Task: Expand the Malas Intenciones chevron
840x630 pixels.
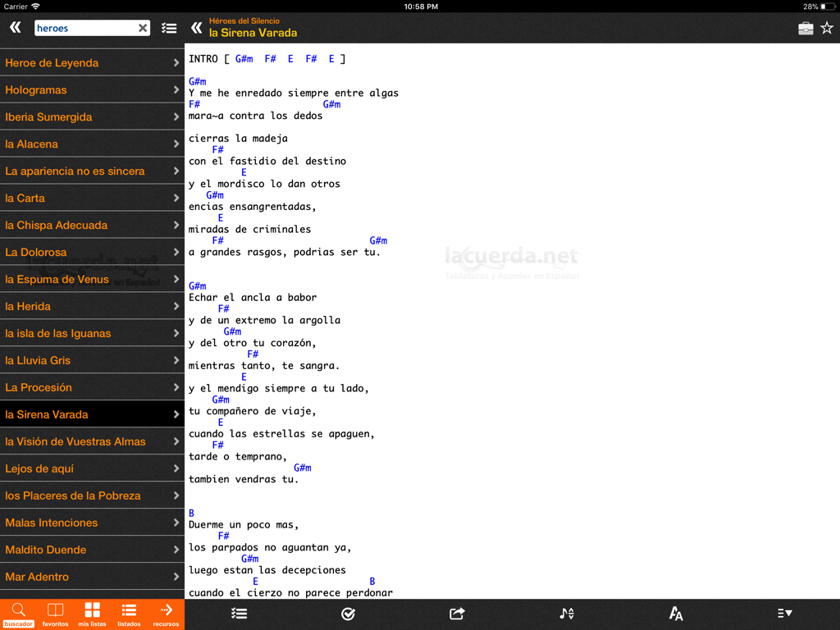Action: 176,523
